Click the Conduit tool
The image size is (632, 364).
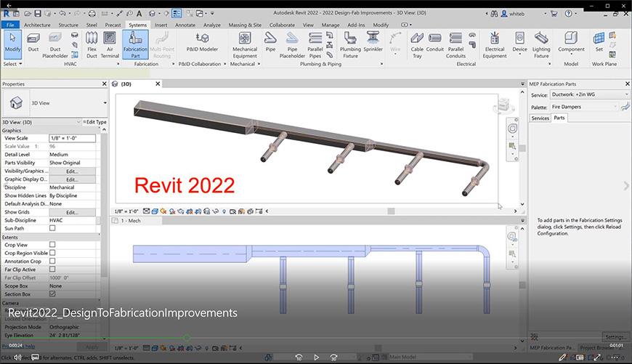435,43
